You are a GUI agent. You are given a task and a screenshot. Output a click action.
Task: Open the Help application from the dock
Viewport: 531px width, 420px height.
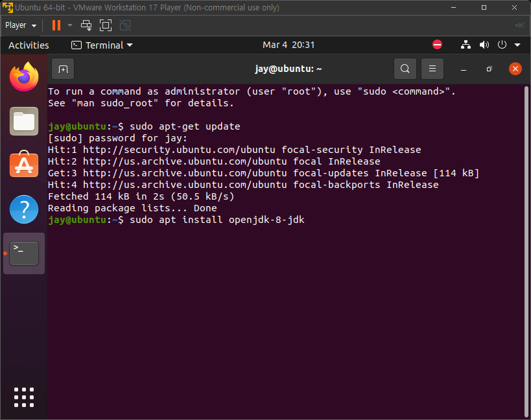(x=24, y=209)
